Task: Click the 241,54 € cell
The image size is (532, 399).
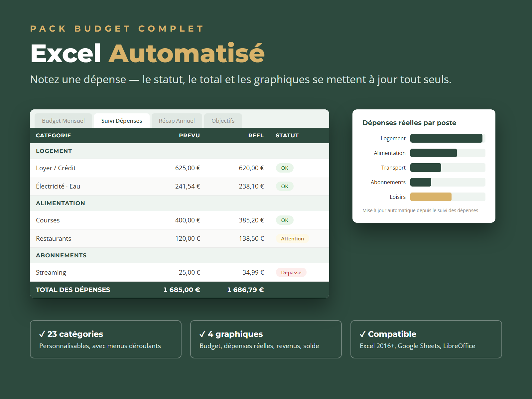Action: pos(188,186)
